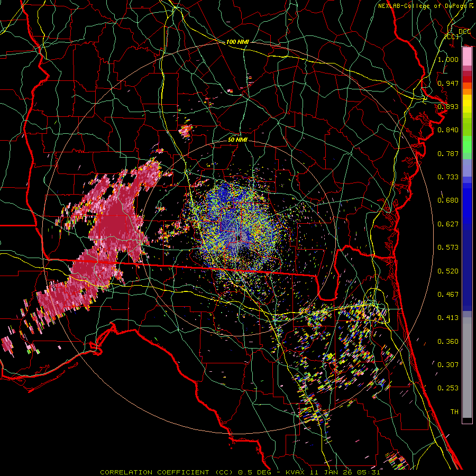Click the 0.573 legend value
476x476 pixels.
(448, 248)
